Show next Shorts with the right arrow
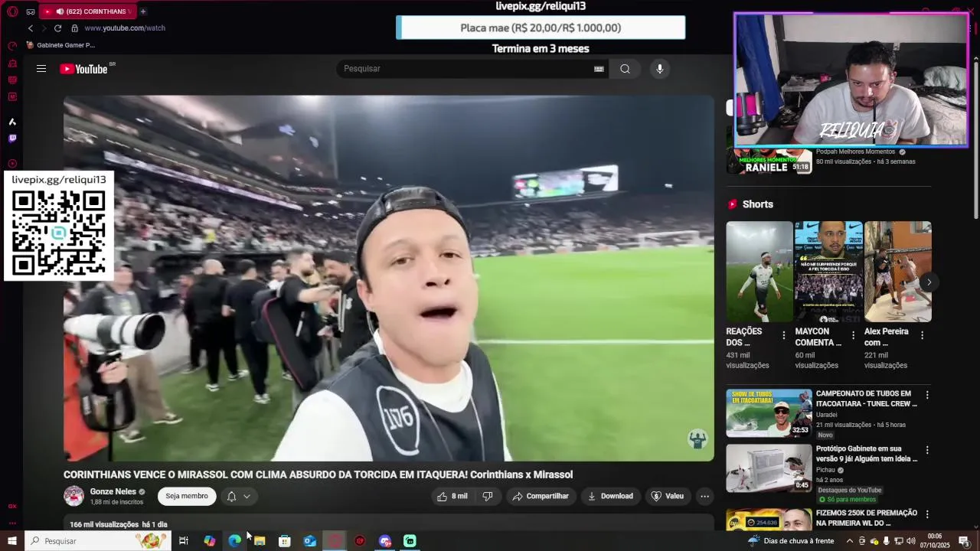980x551 pixels. [x=929, y=282]
